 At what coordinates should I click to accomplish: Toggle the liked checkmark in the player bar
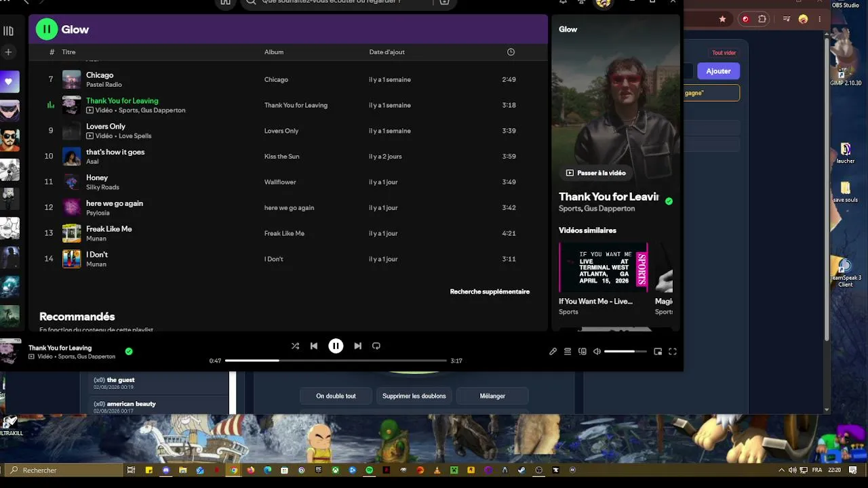(x=129, y=351)
